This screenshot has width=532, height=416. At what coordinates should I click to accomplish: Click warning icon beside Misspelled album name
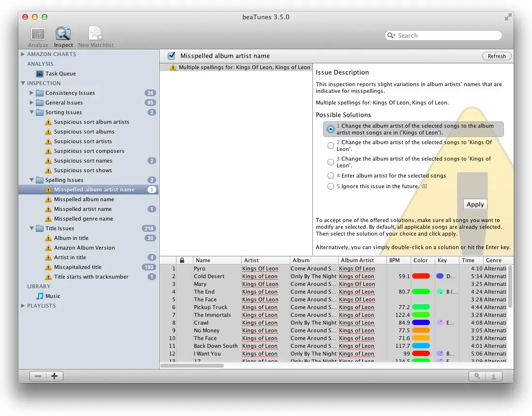click(48, 199)
